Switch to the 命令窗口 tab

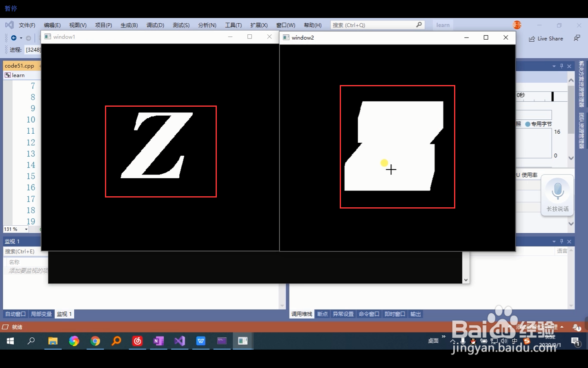[369, 314]
